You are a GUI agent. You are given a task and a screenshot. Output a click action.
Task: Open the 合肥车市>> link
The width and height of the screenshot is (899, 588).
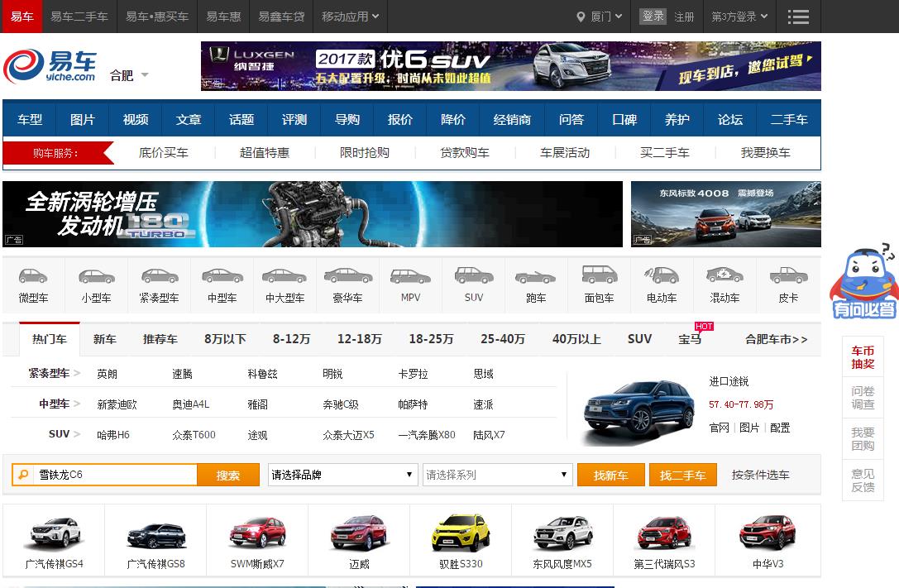(x=777, y=339)
